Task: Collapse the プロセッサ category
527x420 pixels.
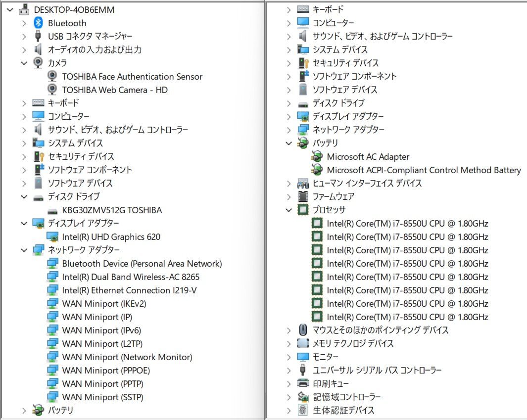Action: pyautogui.click(x=289, y=210)
